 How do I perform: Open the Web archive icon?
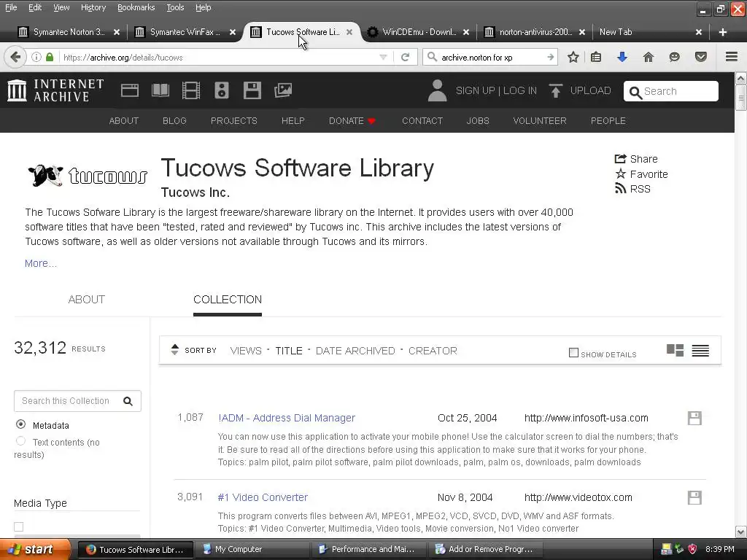pos(130,90)
